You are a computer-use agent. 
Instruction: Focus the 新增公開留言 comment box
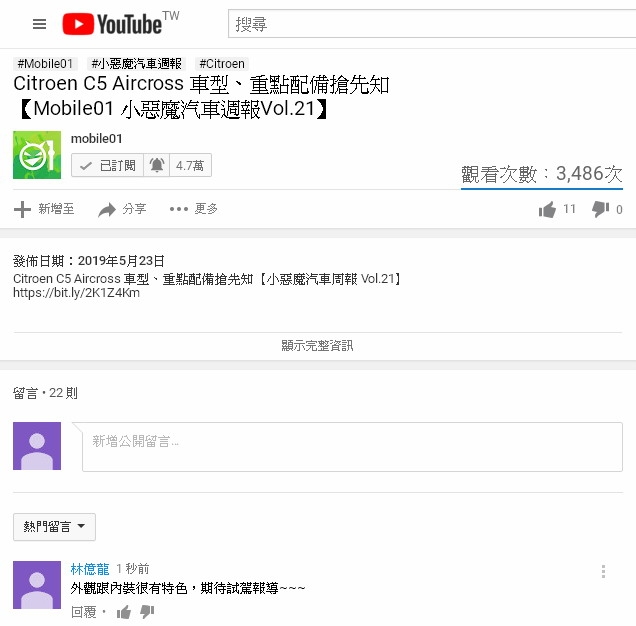(x=352, y=447)
